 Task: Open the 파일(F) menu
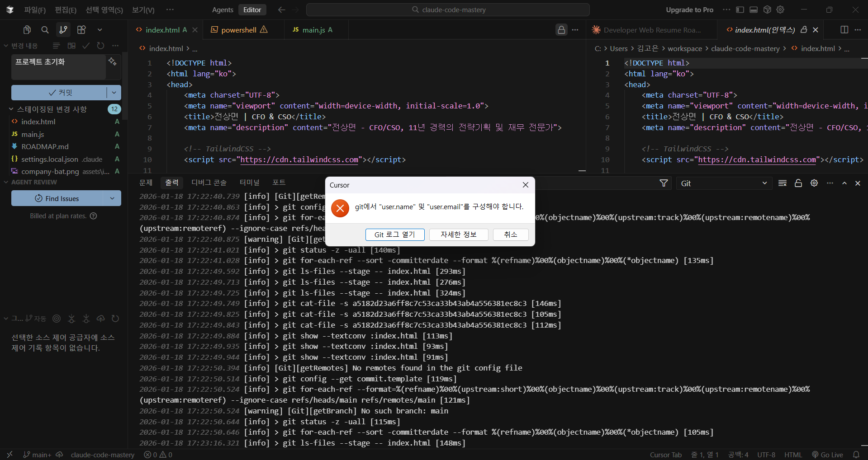(35, 9)
